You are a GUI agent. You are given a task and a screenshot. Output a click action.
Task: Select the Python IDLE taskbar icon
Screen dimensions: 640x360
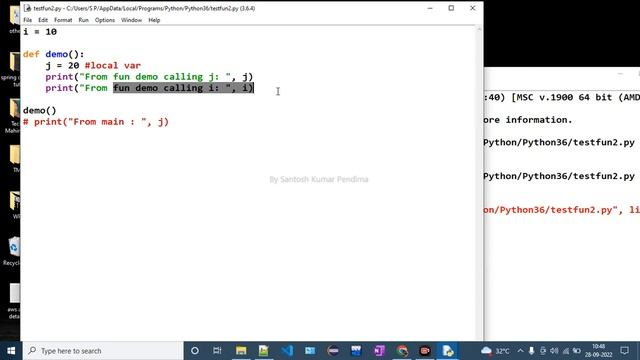click(x=448, y=351)
